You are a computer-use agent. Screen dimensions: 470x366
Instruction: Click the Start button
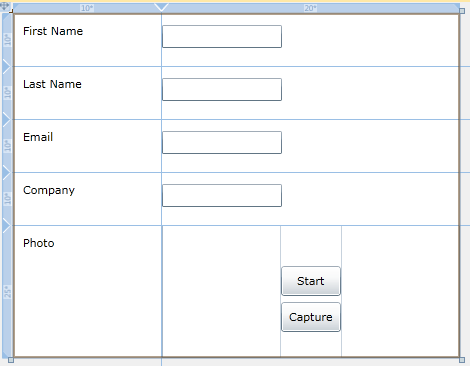point(311,281)
